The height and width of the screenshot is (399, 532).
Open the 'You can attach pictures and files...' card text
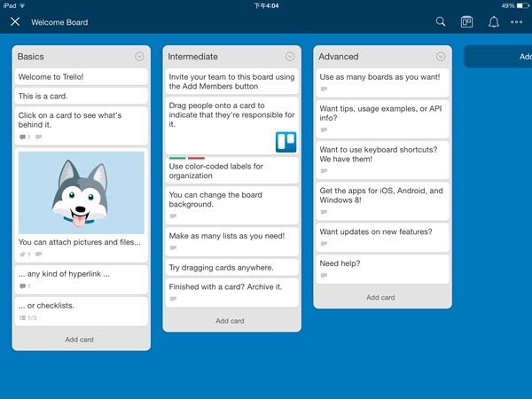pyautogui.click(x=80, y=242)
